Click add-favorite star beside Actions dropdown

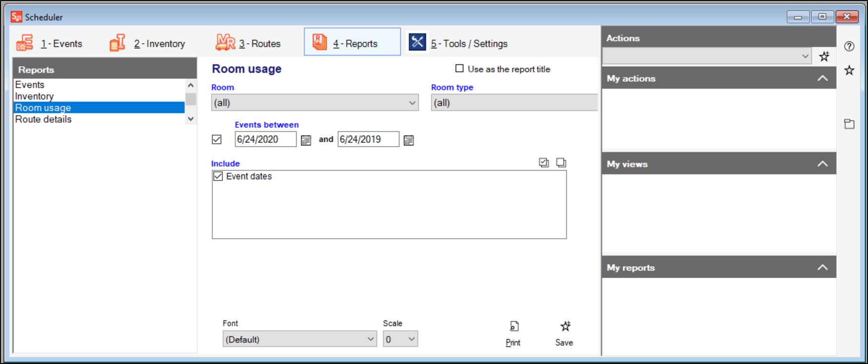pos(824,57)
